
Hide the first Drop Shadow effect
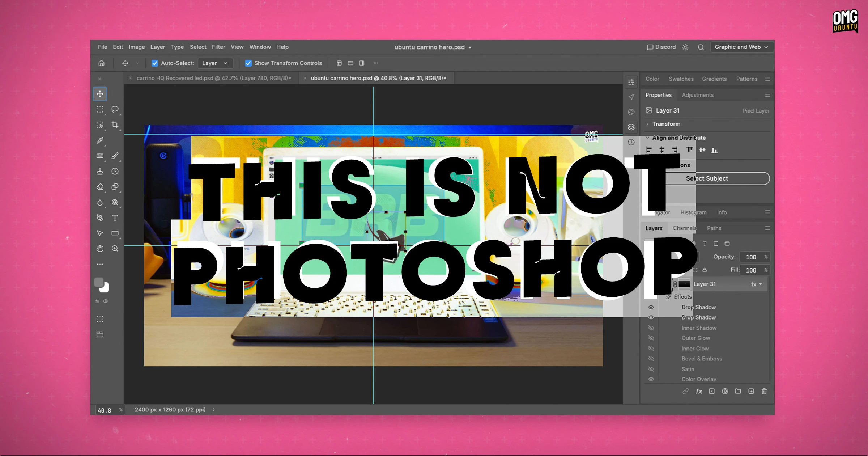pyautogui.click(x=651, y=307)
